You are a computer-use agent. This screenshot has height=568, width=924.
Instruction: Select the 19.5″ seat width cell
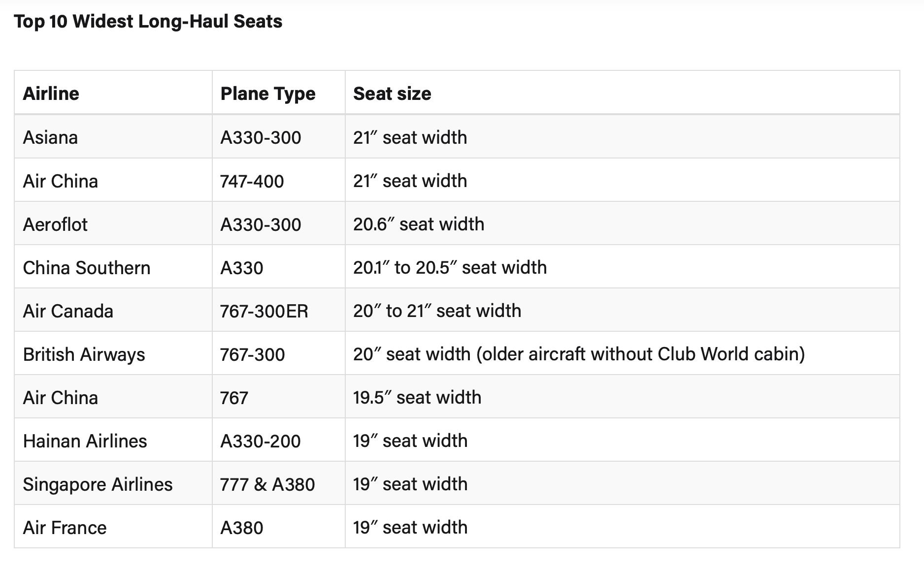coord(623,397)
